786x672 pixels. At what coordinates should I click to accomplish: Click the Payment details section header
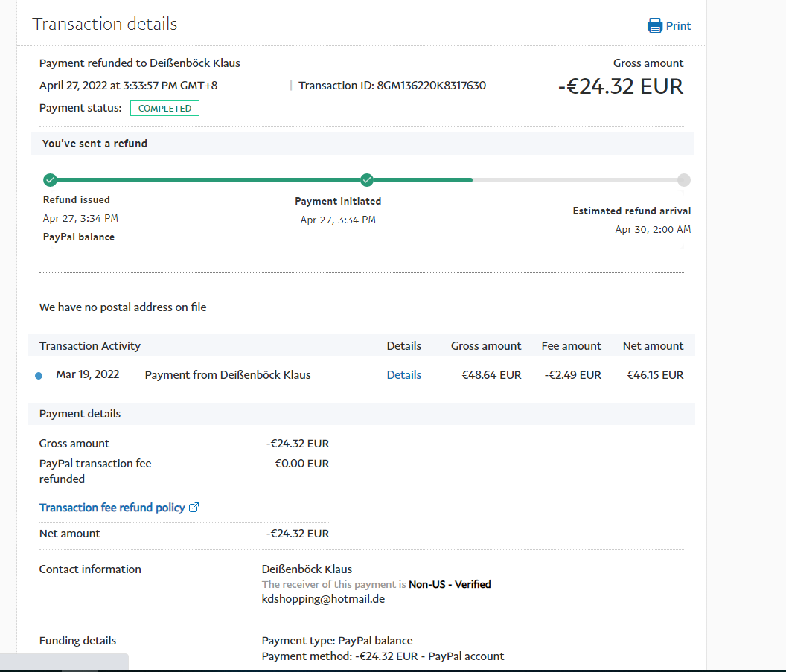click(x=80, y=414)
